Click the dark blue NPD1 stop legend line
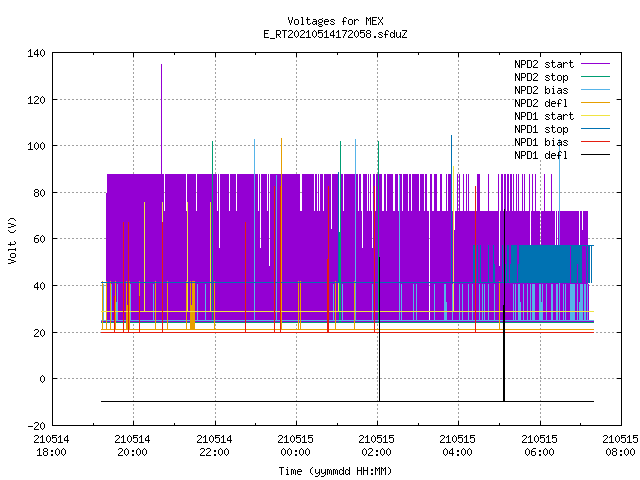The width and height of the screenshot is (640, 480). [595, 129]
